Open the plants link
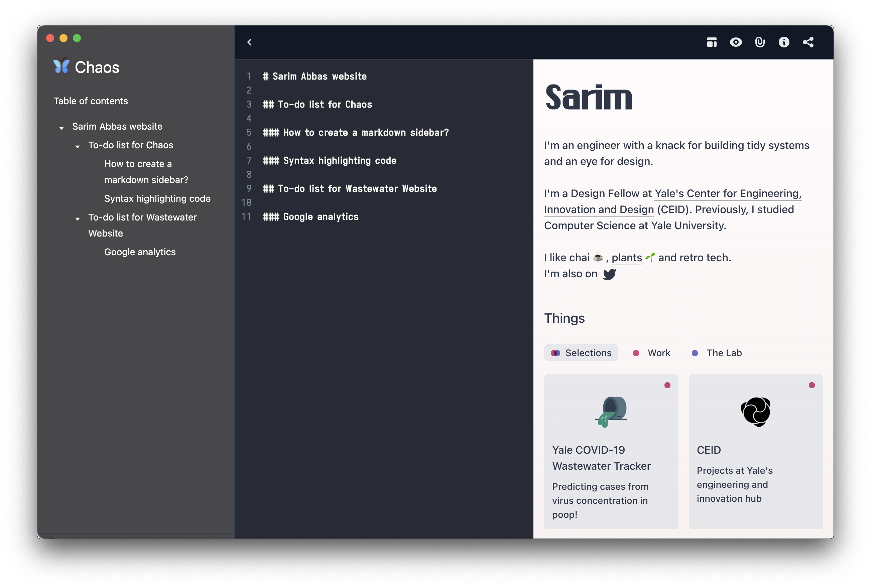 coord(627,258)
